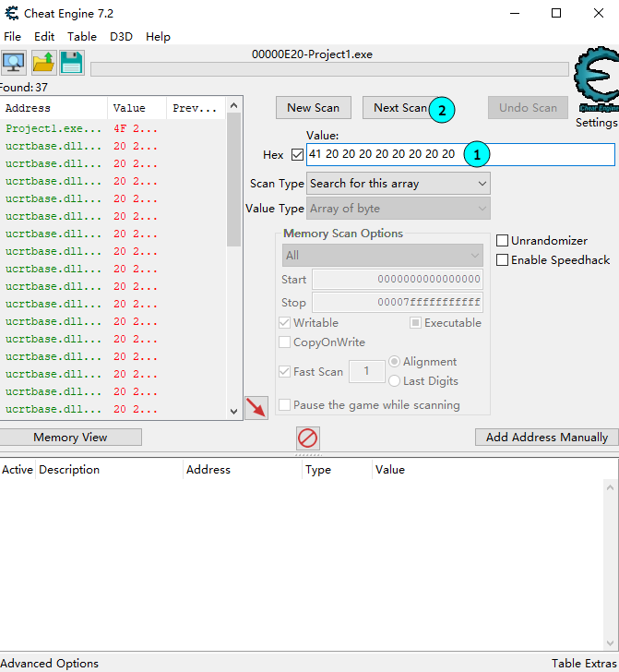This screenshot has width=619, height=672.
Task: Open the Edit menu
Action: coord(44,36)
